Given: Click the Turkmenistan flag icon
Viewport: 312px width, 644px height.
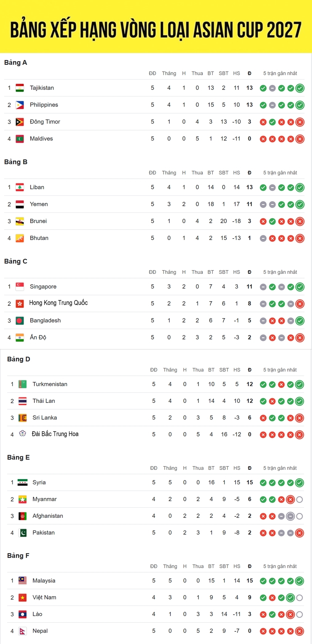Looking at the screenshot, I should tap(22, 384).
